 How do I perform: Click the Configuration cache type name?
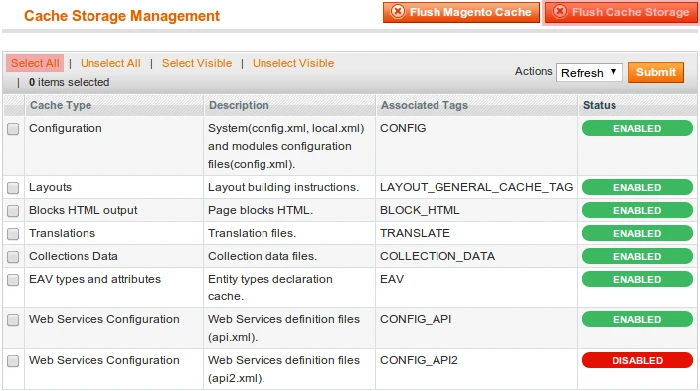pyautogui.click(x=65, y=129)
